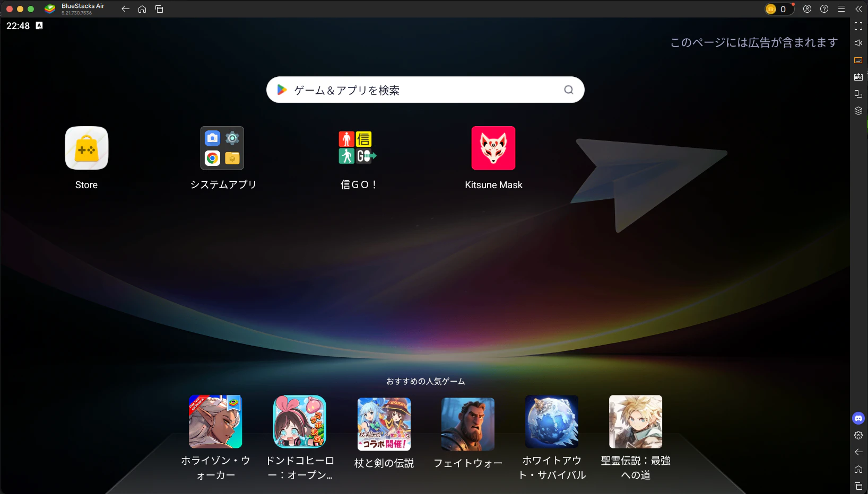The height and width of the screenshot is (494, 868).
Task: Click the home icon in the title bar
Action: 142,9
